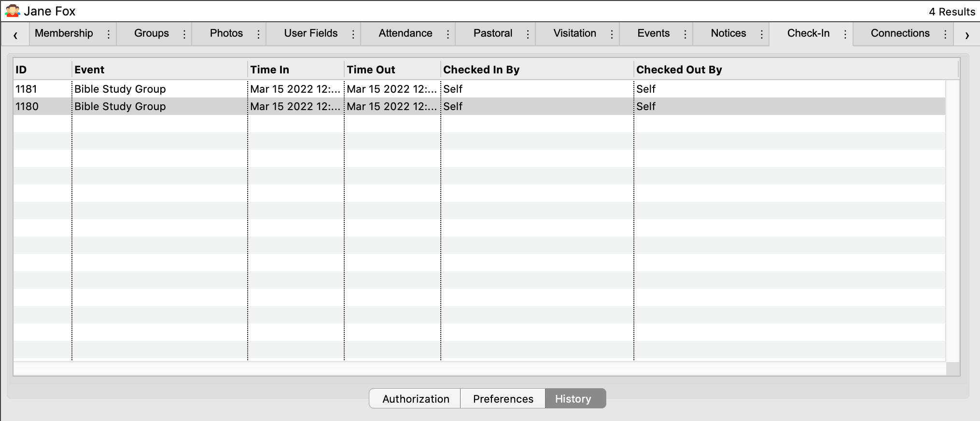Click the Jane Fox person avatar icon
980x421 pixels.
pos(13,11)
